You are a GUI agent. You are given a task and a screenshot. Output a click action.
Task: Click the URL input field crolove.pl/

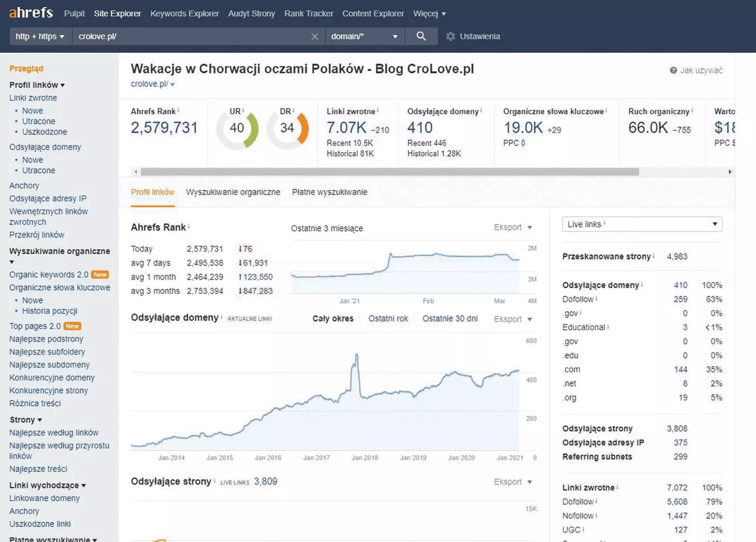click(190, 37)
